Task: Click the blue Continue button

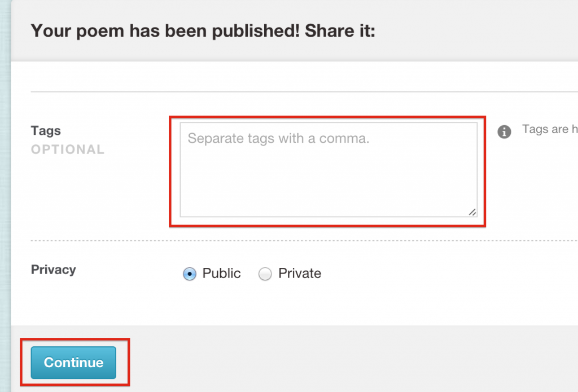Action: coord(73,363)
